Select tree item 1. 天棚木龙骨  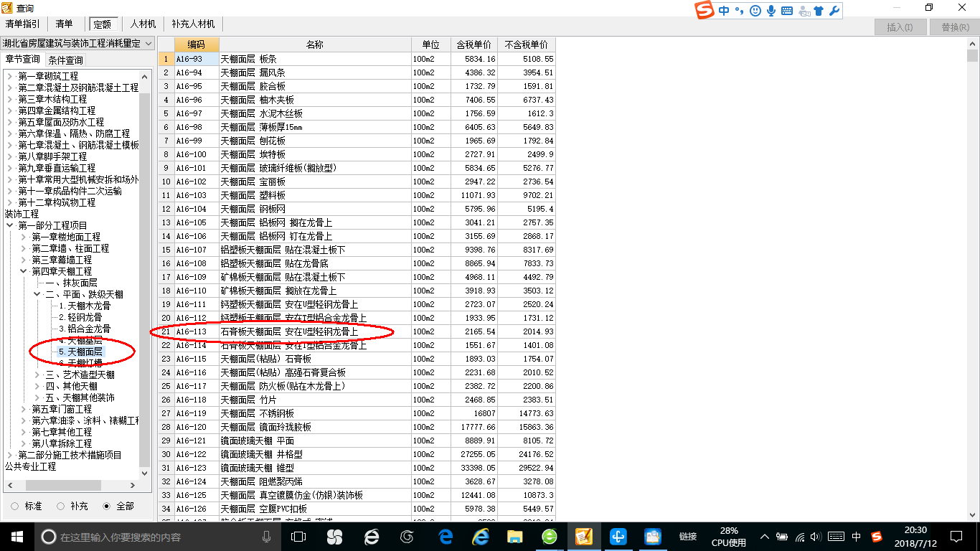pyautogui.click(x=85, y=306)
